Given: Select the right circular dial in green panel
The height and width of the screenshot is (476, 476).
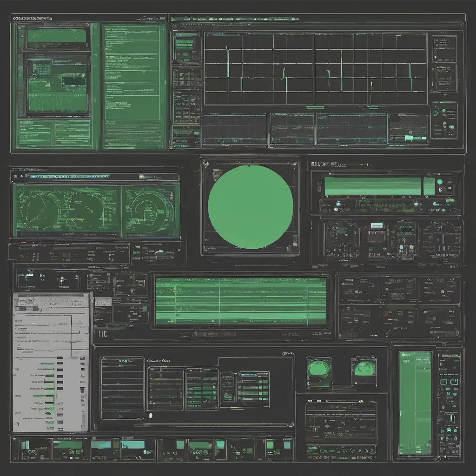Looking at the screenshot, I should pyautogui.click(x=150, y=211).
